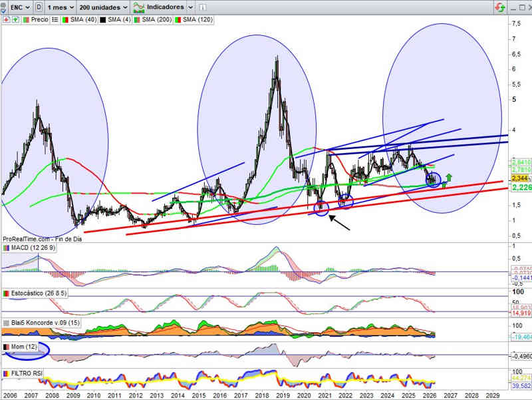Click the red down-arrow icon beside Precio
This screenshot has width=532, height=400.
[5, 20]
